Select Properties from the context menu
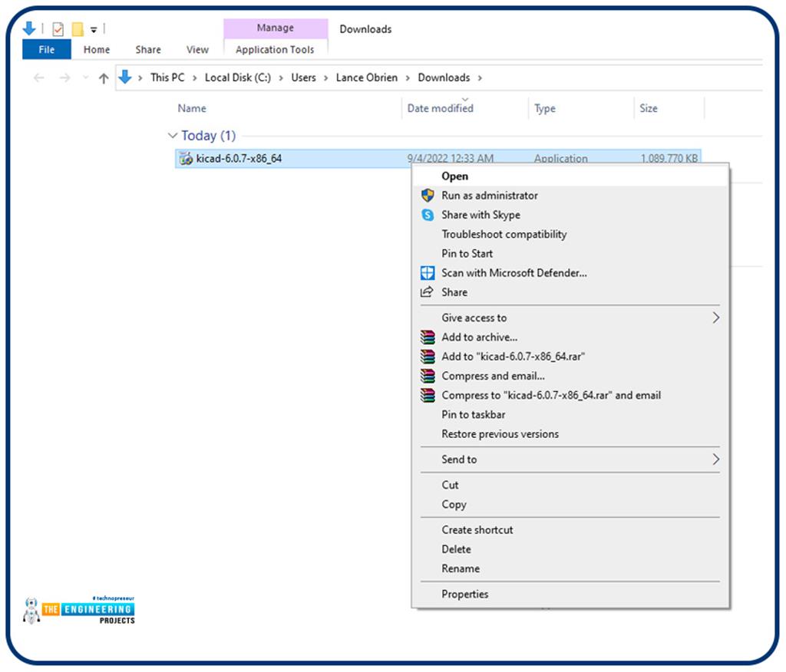786x672 pixels. [x=464, y=595]
